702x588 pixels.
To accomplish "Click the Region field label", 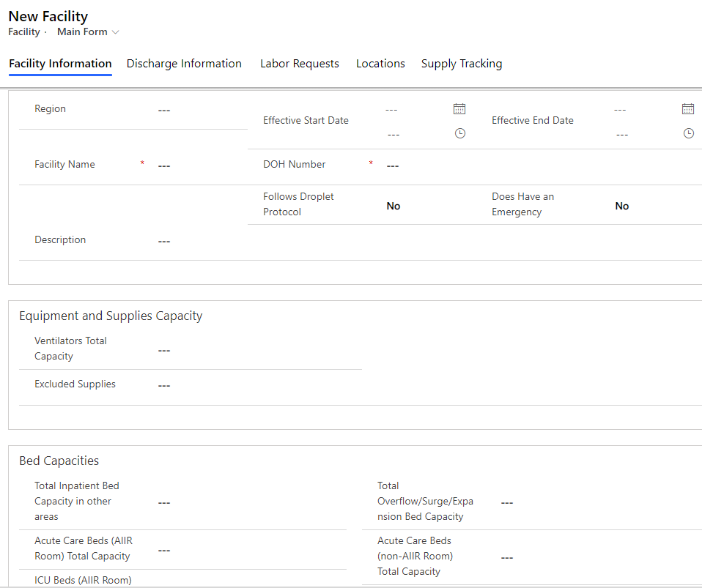I will coord(50,108).
